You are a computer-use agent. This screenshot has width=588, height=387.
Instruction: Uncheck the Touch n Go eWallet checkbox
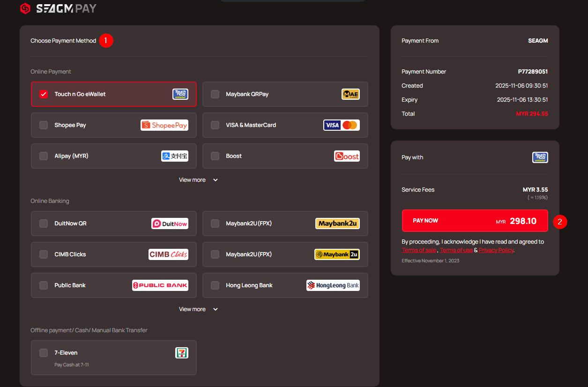coord(44,94)
